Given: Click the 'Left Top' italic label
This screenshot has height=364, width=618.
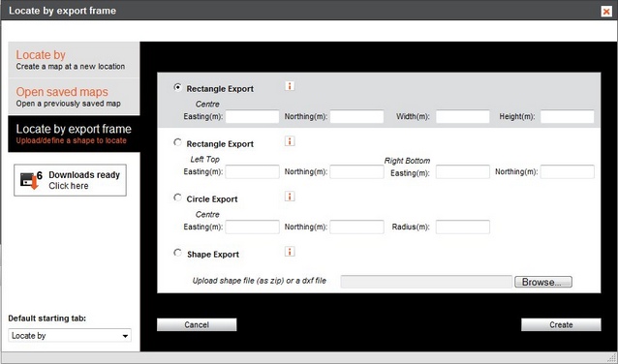Looking at the screenshot, I should [x=205, y=159].
